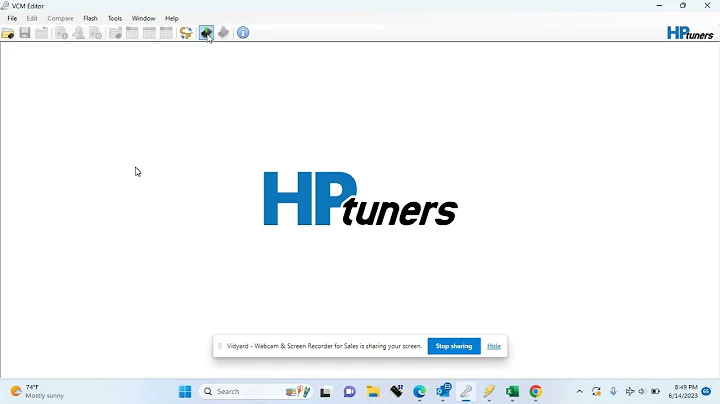This screenshot has height=404, width=720.
Task: Open the weather widget showing 74°F
Action: click(x=38, y=392)
